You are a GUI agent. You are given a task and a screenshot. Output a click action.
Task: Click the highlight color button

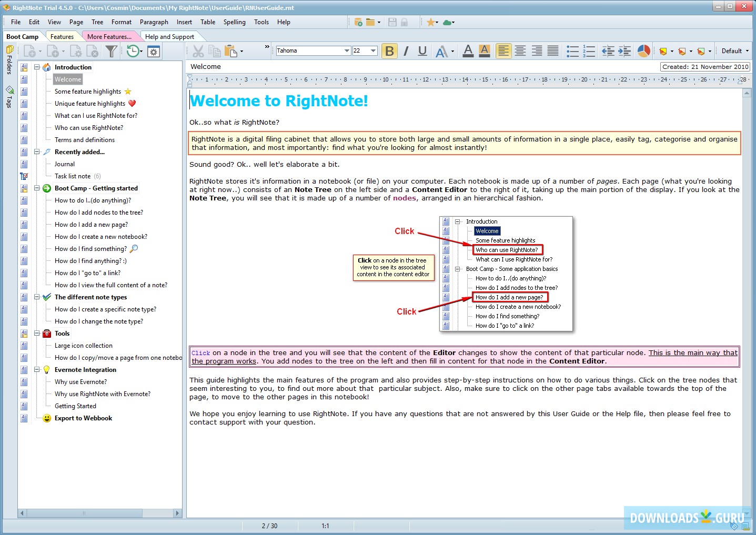pyautogui.click(x=485, y=51)
